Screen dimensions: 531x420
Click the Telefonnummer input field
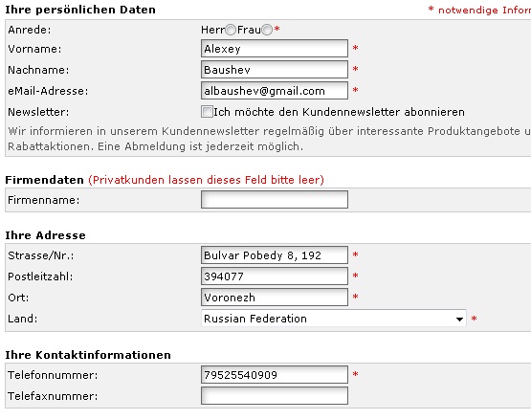point(275,375)
